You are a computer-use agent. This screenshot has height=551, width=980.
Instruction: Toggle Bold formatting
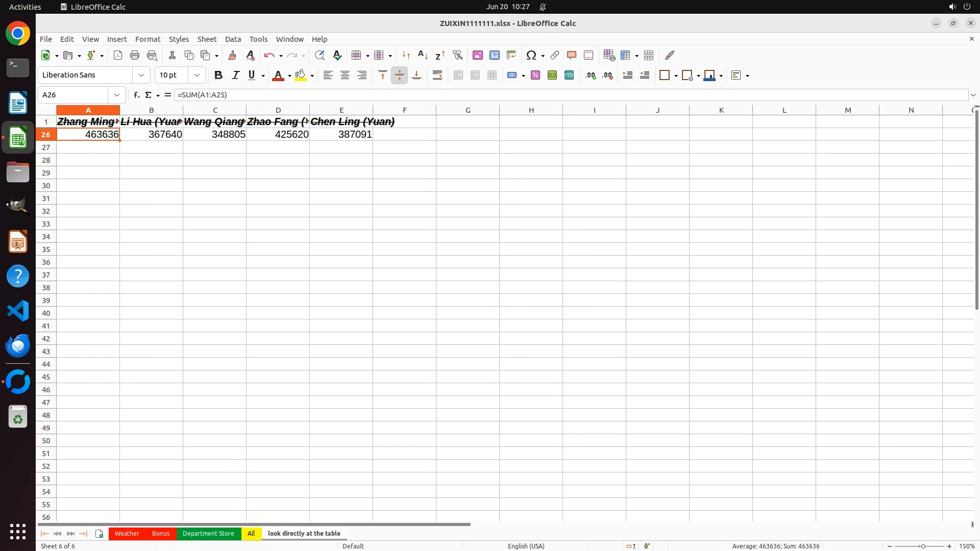click(x=218, y=75)
